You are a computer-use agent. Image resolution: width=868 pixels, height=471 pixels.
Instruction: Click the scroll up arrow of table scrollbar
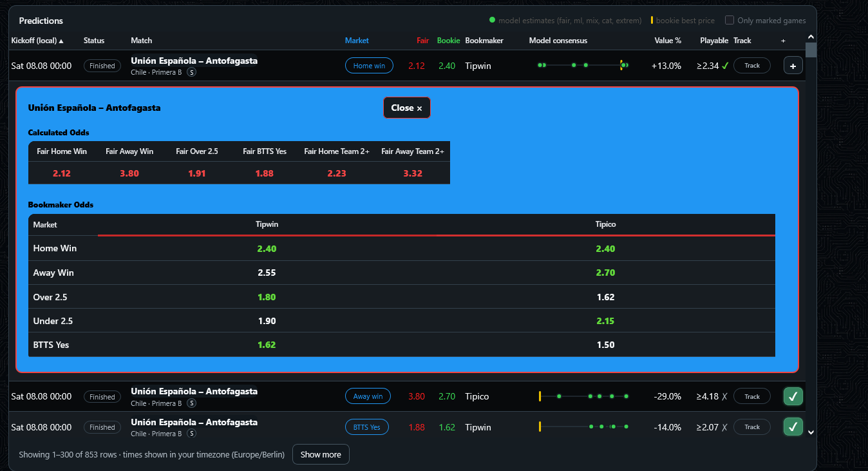[x=811, y=37]
